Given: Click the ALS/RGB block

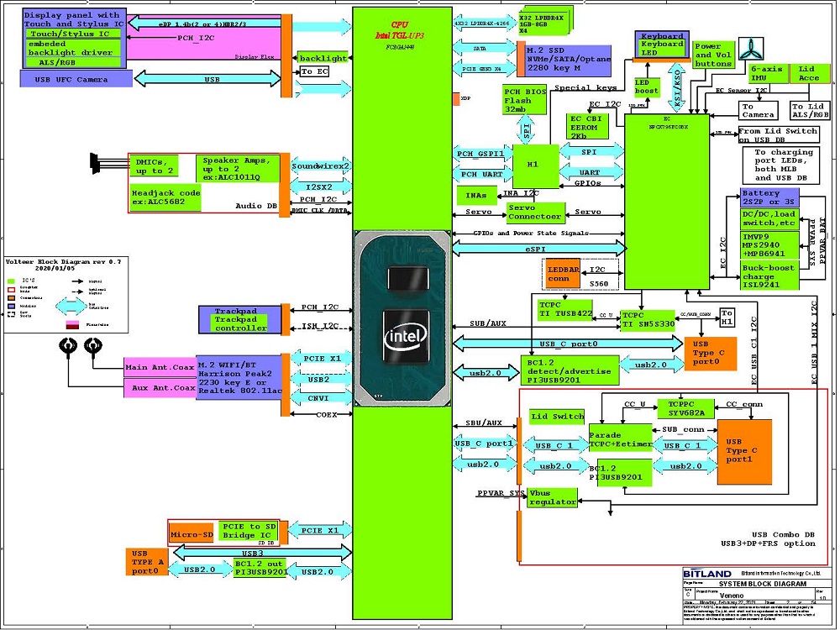Looking at the screenshot, I should [x=73, y=62].
